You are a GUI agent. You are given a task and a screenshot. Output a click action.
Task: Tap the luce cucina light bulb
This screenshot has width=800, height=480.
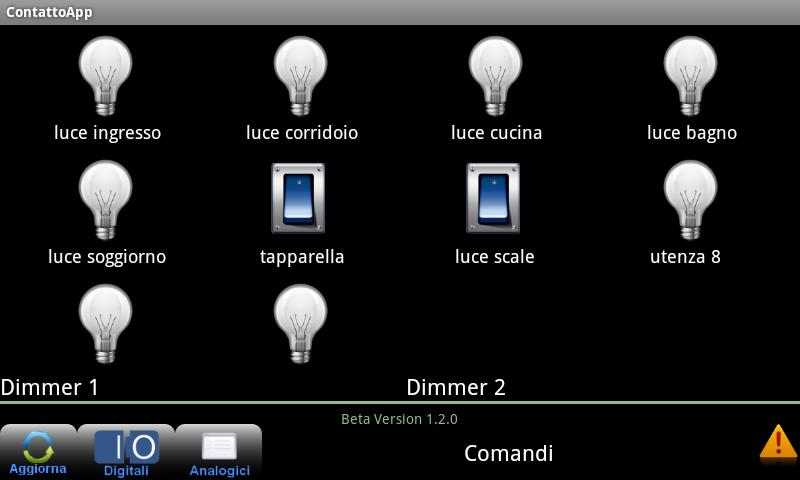click(x=495, y=76)
